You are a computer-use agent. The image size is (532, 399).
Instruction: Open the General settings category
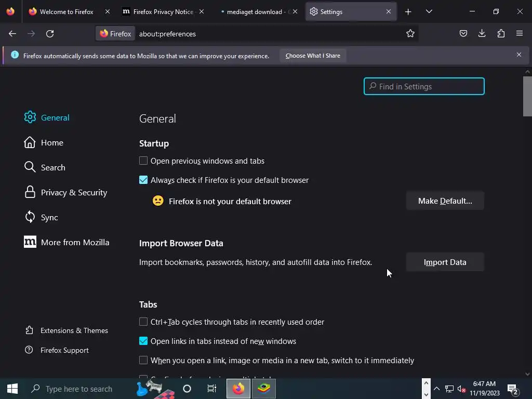pos(47,117)
